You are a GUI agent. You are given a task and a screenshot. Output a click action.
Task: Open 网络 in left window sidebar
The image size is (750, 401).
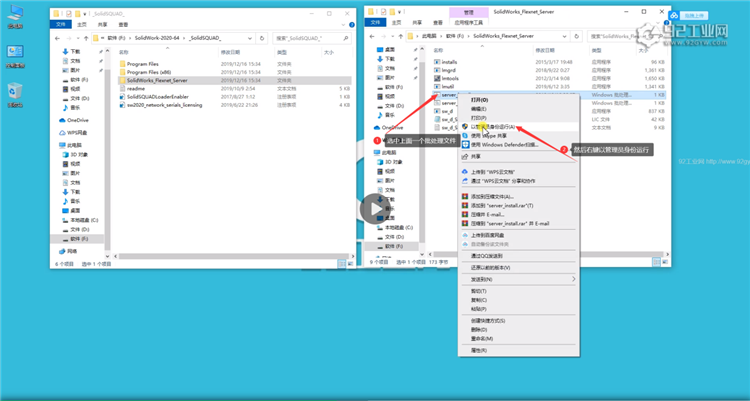(x=71, y=251)
